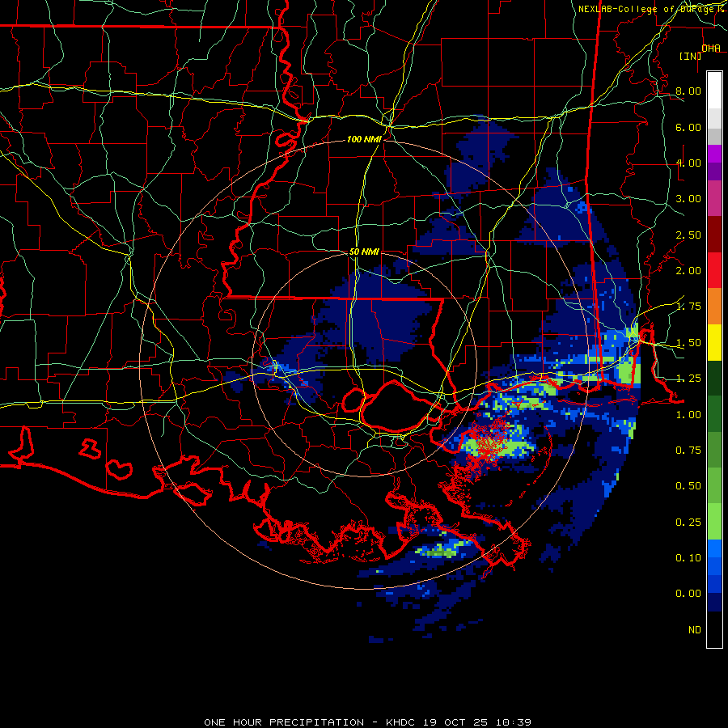Click the 0.25 legend value
Viewport: 728px width, 728px height.
tap(688, 523)
